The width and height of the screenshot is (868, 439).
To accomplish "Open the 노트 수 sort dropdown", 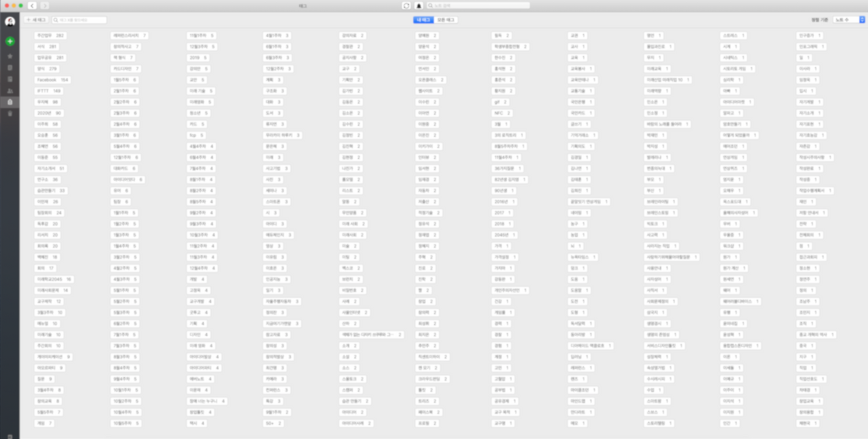I will pyautogui.click(x=849, y=20).
